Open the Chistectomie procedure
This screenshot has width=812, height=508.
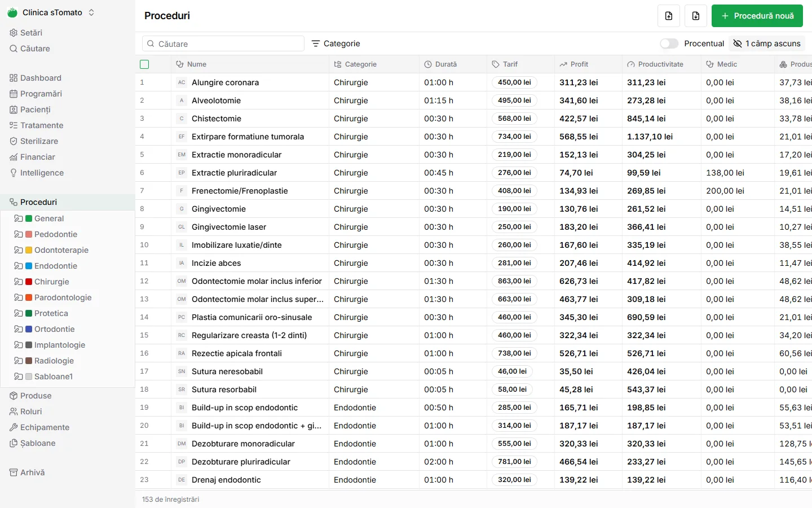(217, 119)
